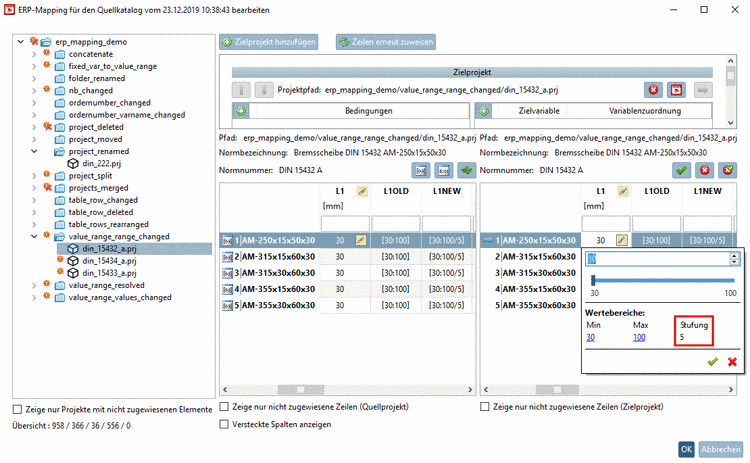This screenshot has width=750, height=463.
Task: Click the red delete icon beside Projektpfad
Action: (653, 89)
